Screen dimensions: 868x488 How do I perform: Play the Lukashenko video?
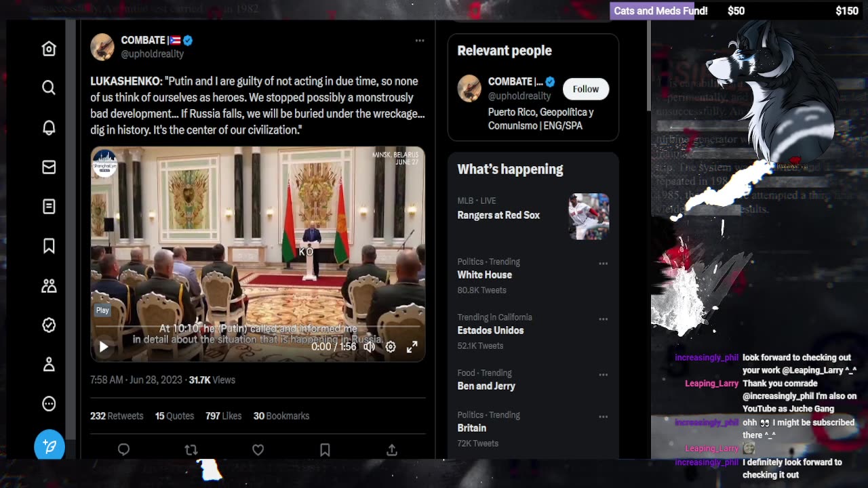tap(104, 347)
